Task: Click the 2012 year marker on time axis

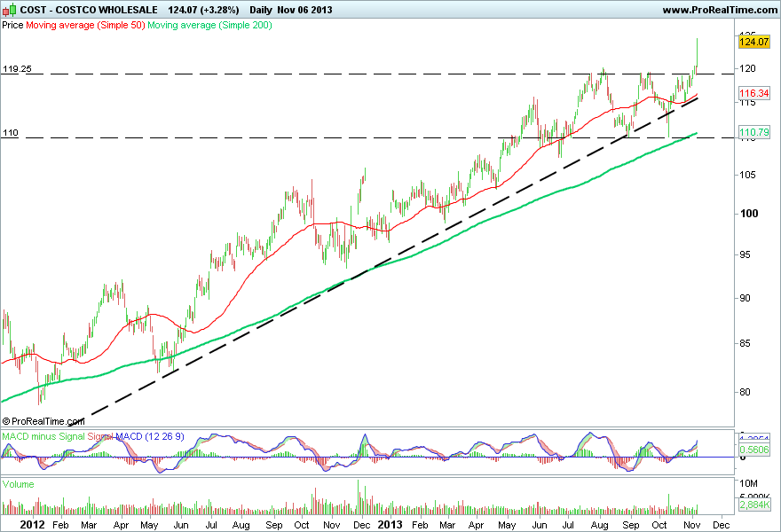Action: point(32,525)
